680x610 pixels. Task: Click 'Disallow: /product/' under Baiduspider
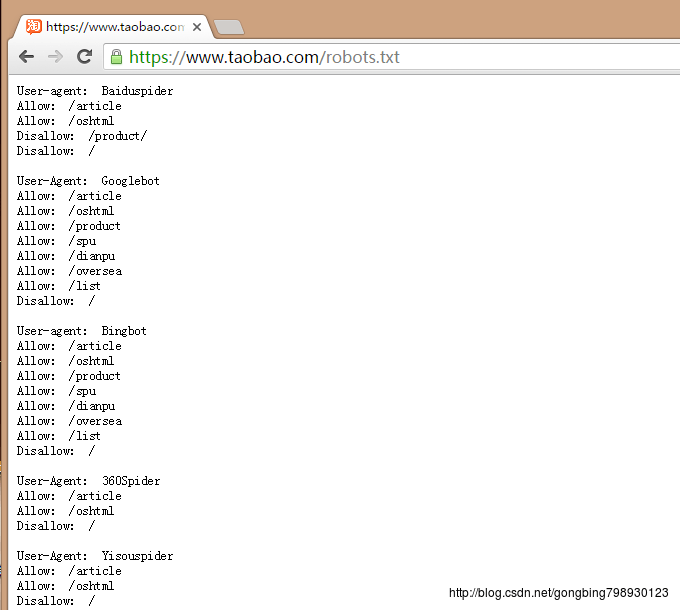click(x=82, y=136)
